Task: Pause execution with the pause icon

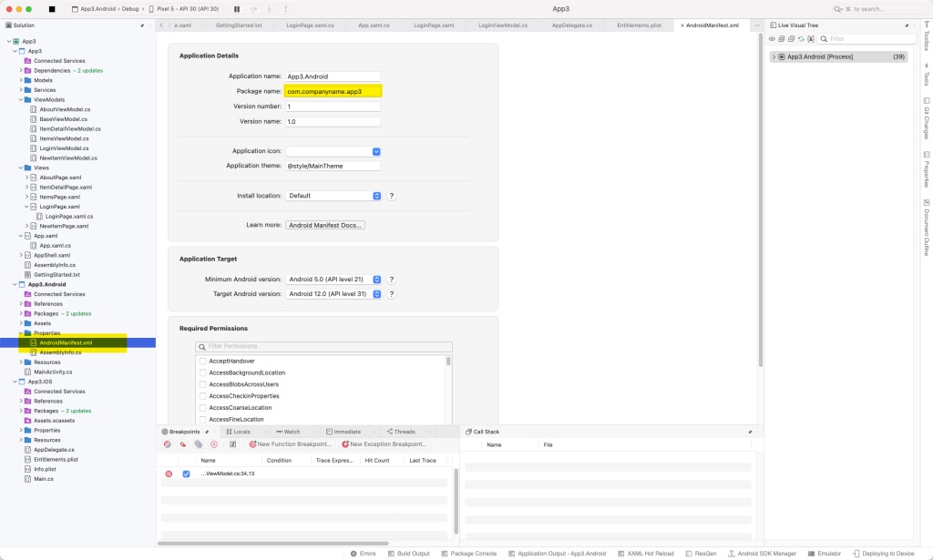Action: pyautogui.click(x=236, y=8)
